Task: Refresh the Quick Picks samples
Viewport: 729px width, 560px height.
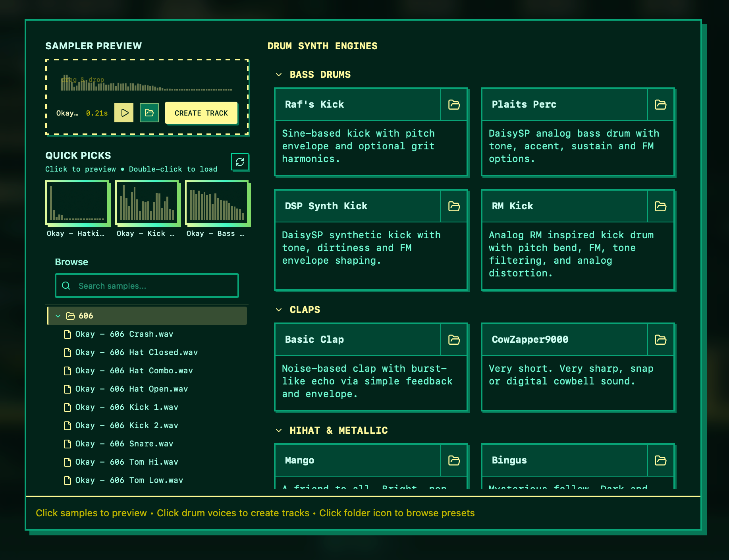Action: 240,162
